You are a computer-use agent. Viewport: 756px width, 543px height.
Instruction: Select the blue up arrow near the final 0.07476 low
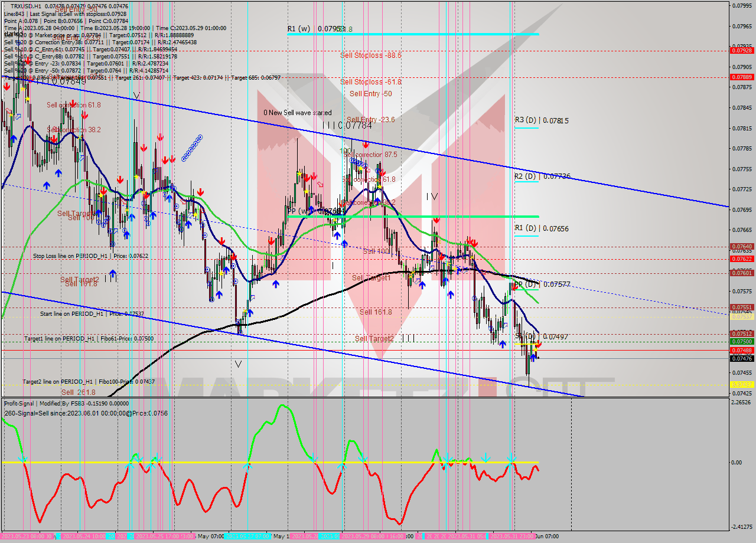(x=533, y=357)
